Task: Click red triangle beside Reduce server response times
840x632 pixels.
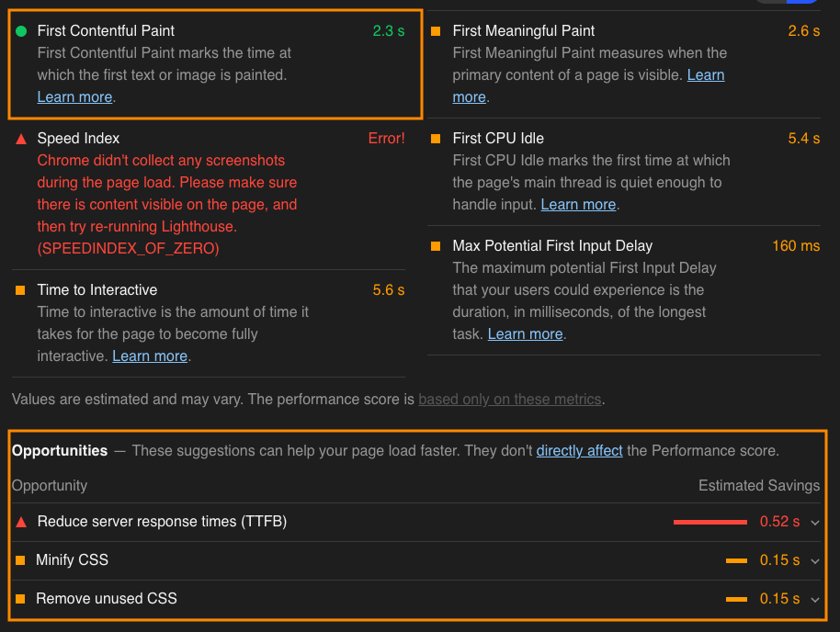Action: click(x=21, y=522)
